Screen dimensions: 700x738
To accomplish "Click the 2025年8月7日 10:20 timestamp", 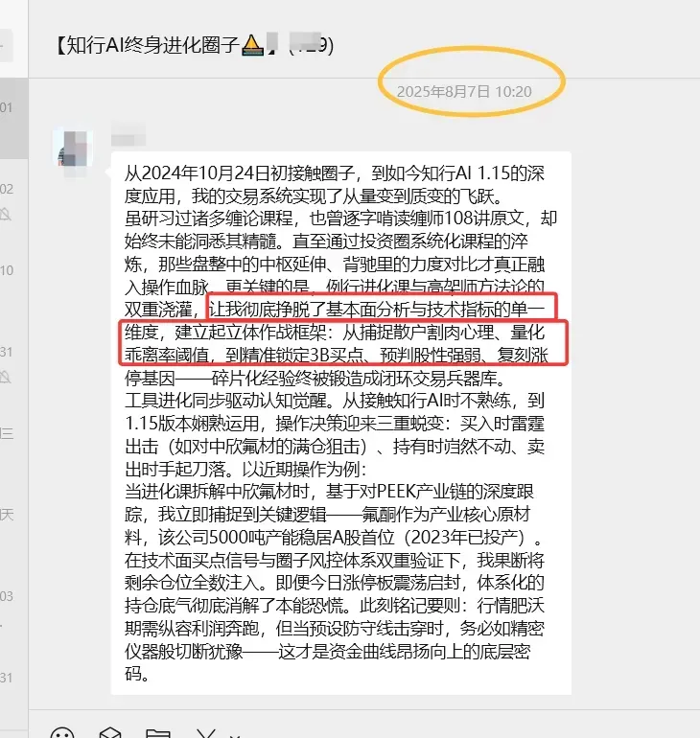I will [464, 91].
